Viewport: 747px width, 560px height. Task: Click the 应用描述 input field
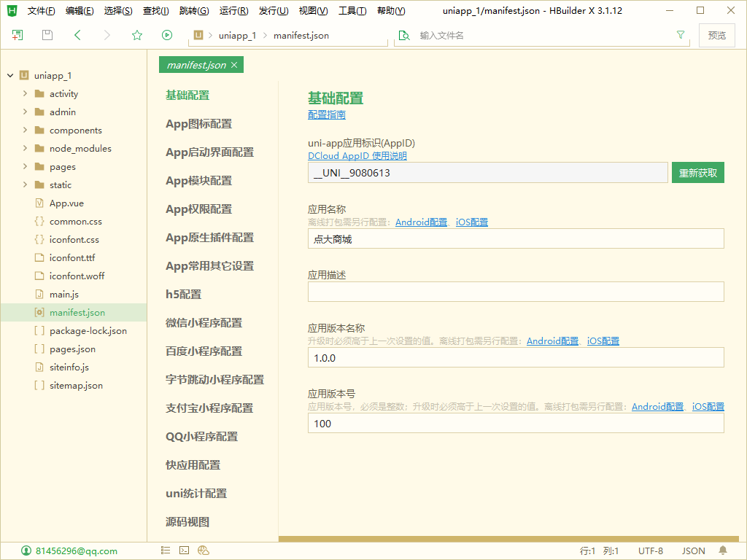click(x=515, y=292)
